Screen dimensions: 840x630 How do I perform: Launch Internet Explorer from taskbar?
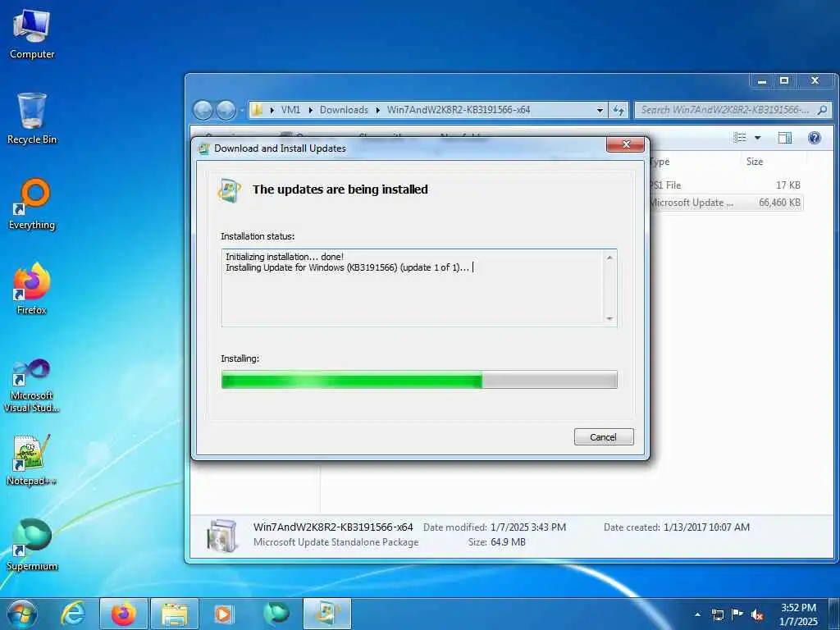click(72, 614)
